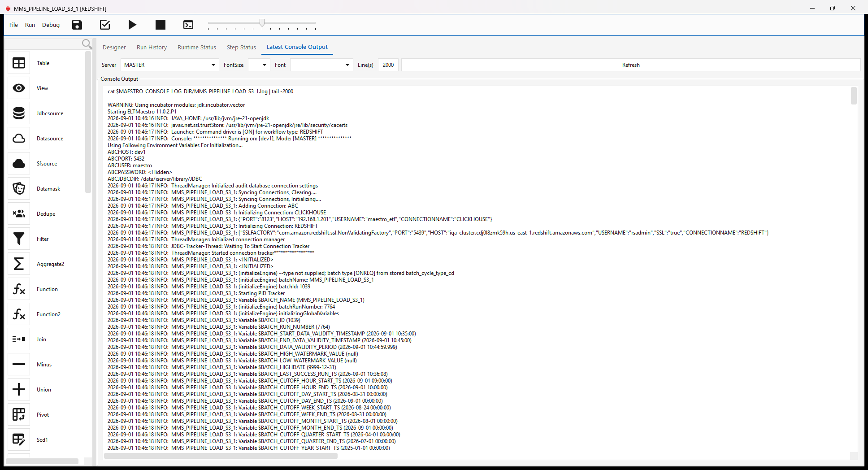Click the 'Console Output' section label
This screenshot has width=868, height=470.
click(x=119, y=79)
